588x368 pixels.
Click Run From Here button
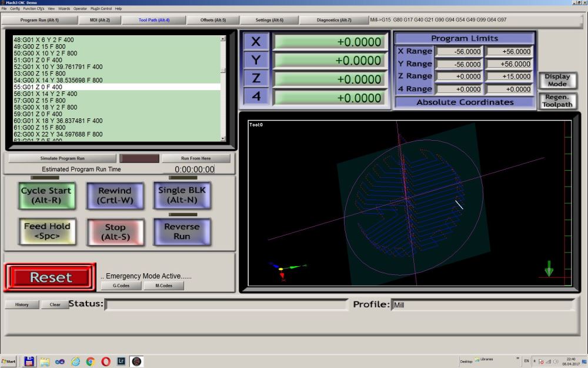click(x=196, y=158)
